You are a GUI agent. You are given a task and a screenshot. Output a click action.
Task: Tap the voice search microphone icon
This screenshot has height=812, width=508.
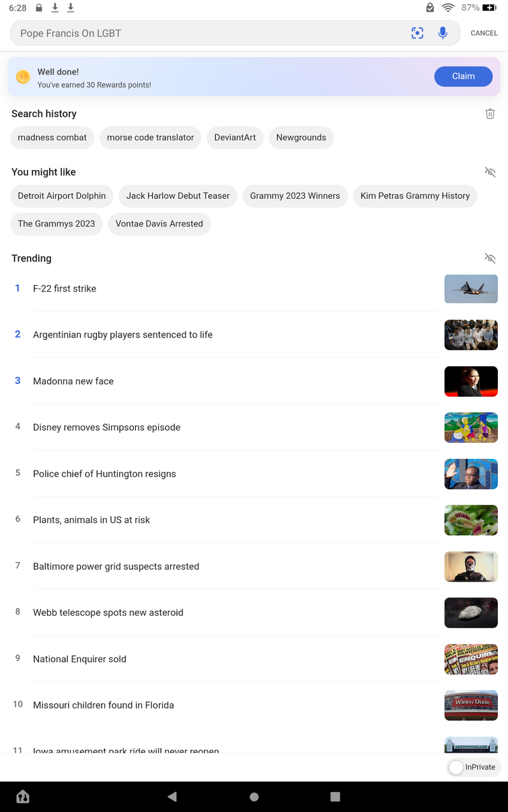point(443,33)
